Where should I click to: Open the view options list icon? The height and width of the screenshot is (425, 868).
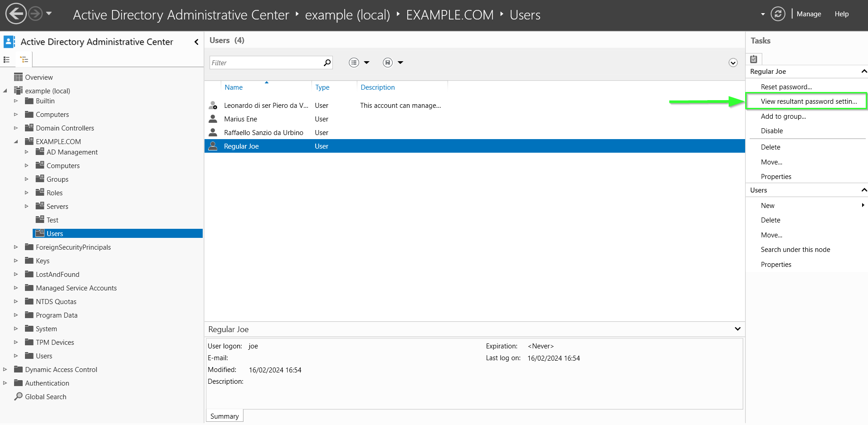[x=354, y=63]
